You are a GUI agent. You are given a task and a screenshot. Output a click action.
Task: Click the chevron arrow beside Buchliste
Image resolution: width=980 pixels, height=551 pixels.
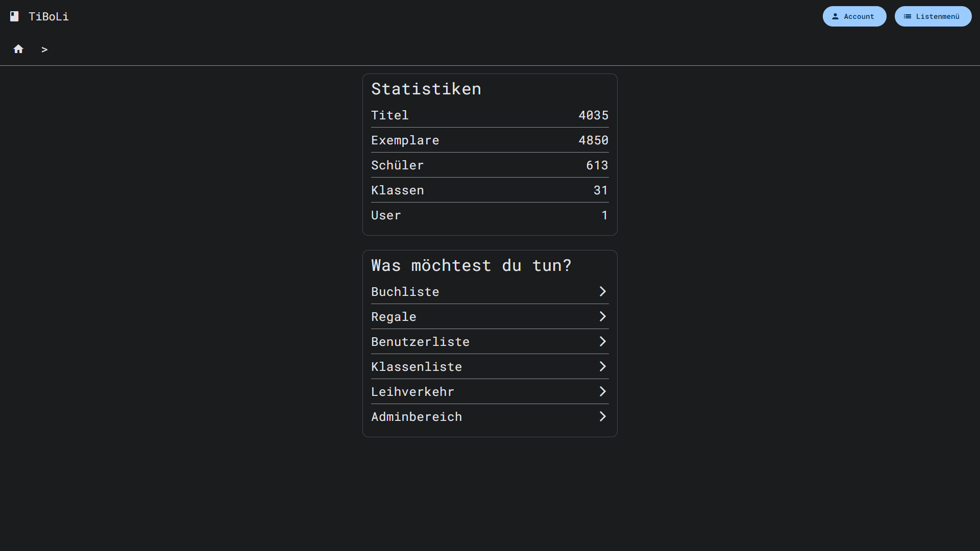click(x=602, y=291)
